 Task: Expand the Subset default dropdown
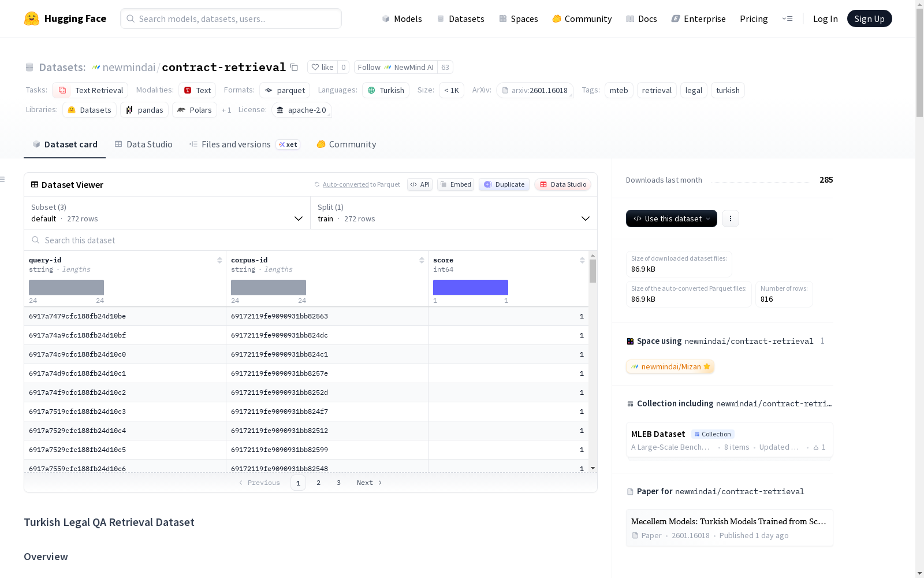167,213
